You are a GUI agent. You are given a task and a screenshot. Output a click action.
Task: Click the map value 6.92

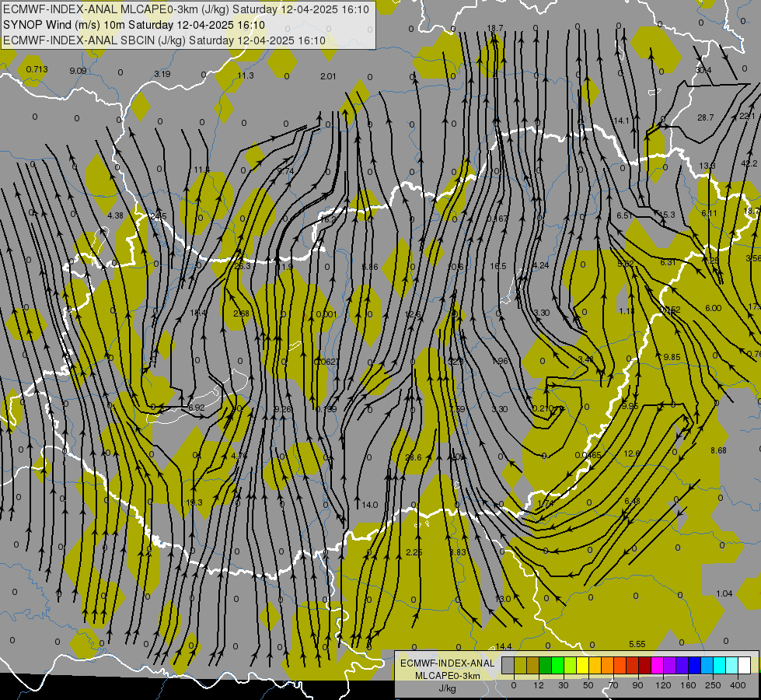click(x=197, y=408)
